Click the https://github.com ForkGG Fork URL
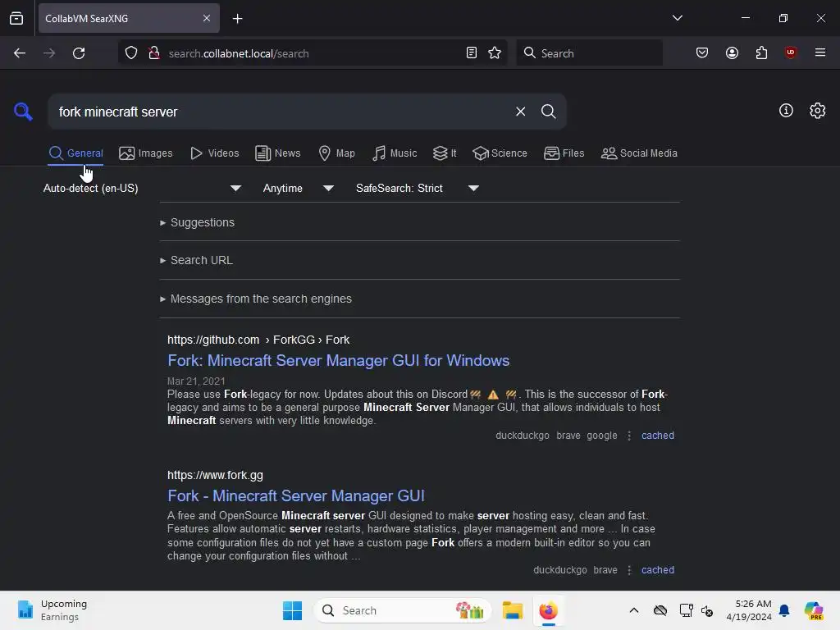Screen dimensions: 840x630 click(258, 340)
